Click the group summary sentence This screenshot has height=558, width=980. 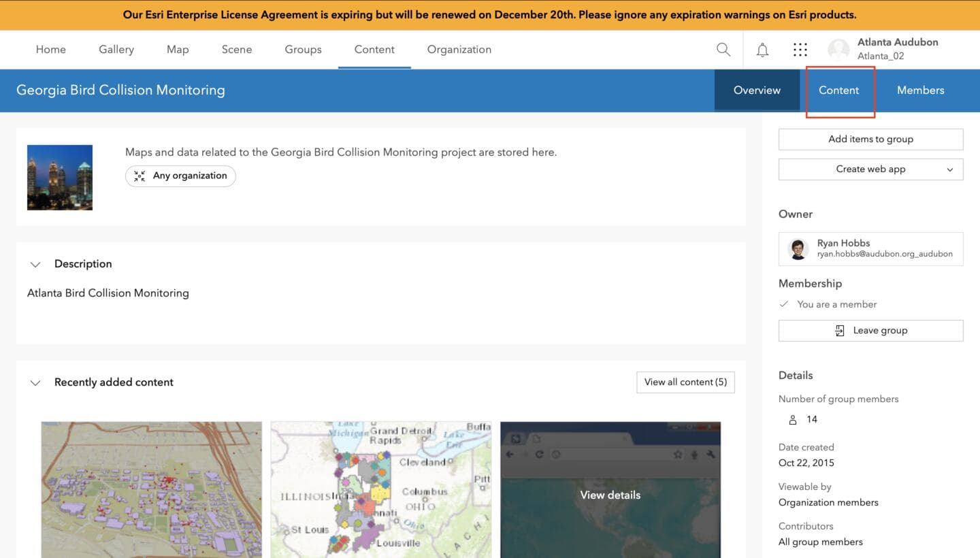point(341,152)
